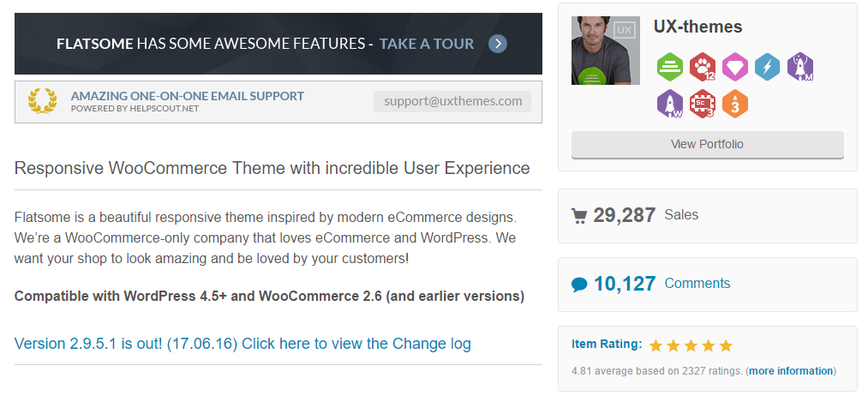Click the 'Compatible with WordPress 4.5+' line
Screen dimensions: 868x396
[x=269, y=296]
